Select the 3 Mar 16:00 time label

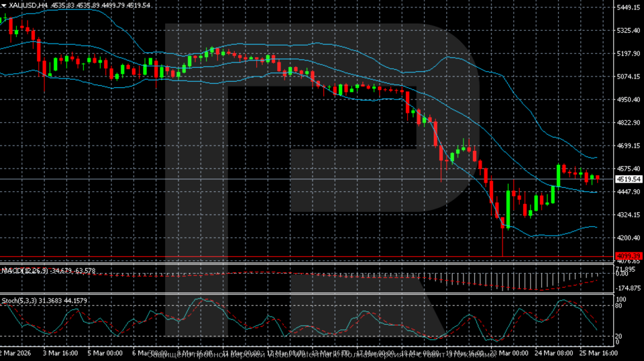60,352
